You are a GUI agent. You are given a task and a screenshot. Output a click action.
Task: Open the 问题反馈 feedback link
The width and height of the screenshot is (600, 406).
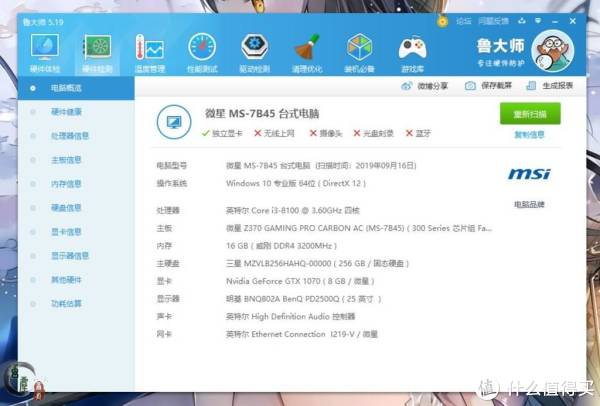click(x=493, y=21)
